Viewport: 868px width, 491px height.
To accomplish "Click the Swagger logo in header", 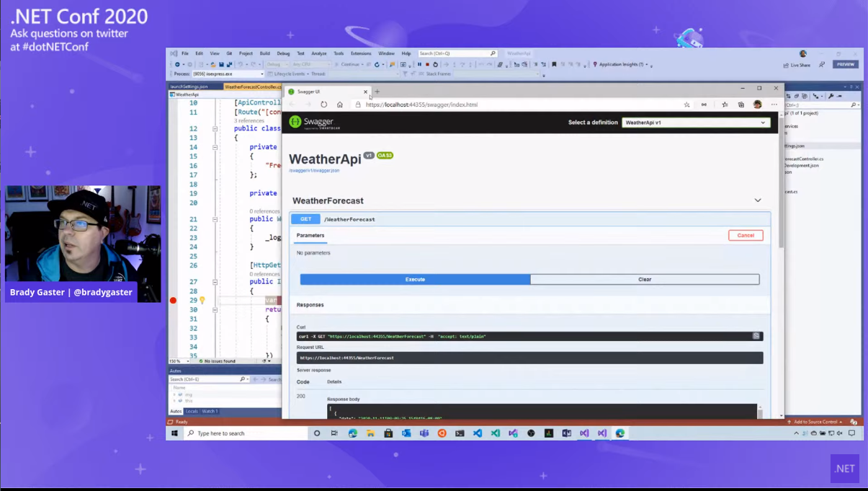I will pyautogui.click(x=315, y=123).
